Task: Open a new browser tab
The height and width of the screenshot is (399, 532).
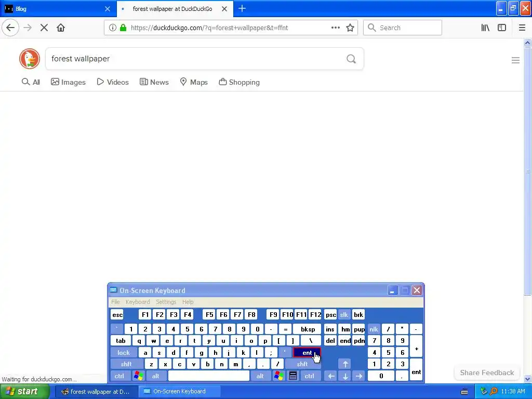Action: 242,8
